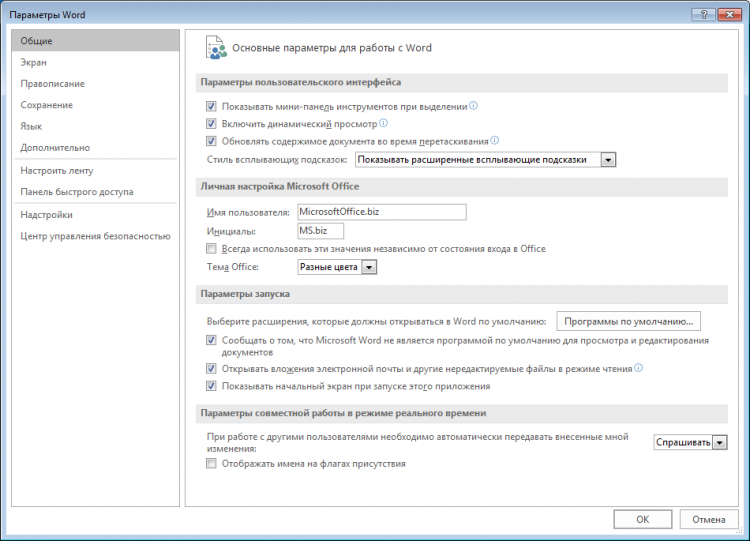Viewport: 750px width, 541px height.
Task: Open the 'Спрашивать' dropdown
Action: click(x=720, y=442)
